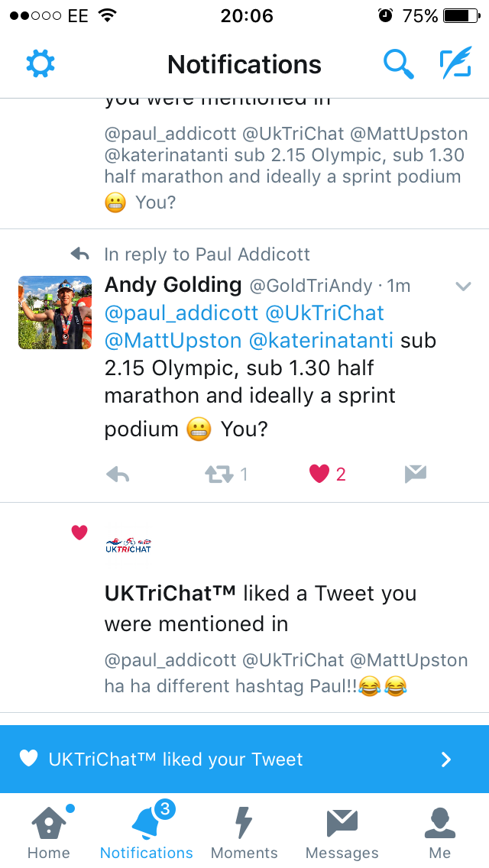Expand Andy Golding tweet options chevron
Screen dimensions: 489x868
(x=463, y=287)
